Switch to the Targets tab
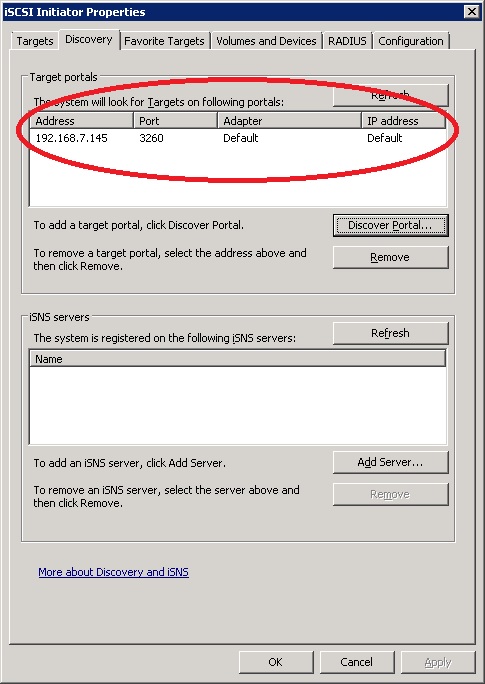This screenshot has height=684, width=485. (34, 41)
